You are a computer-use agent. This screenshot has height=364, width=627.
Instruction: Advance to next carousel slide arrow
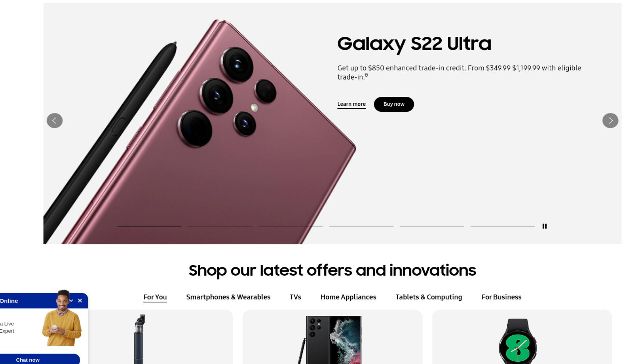click(x=610, y=120)
